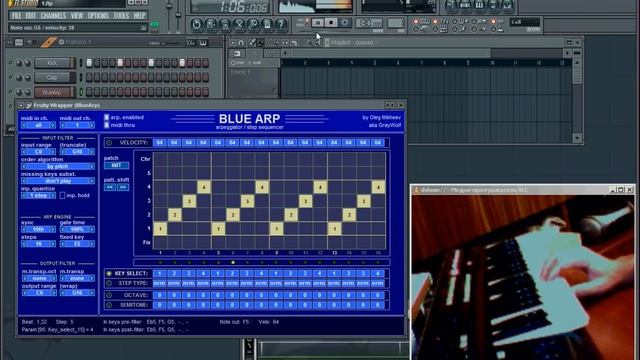Open the sync '16th' selector
This screenshot has width=640, height=360.
[x=39, y=229]
